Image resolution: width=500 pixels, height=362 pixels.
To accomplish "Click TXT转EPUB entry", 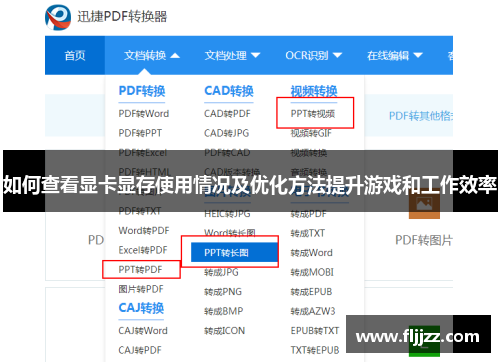I will (x=315, y=350).
